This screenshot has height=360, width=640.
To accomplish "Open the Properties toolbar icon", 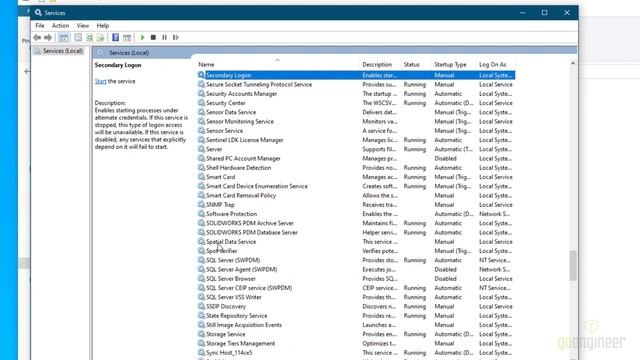I will [78, 38].
